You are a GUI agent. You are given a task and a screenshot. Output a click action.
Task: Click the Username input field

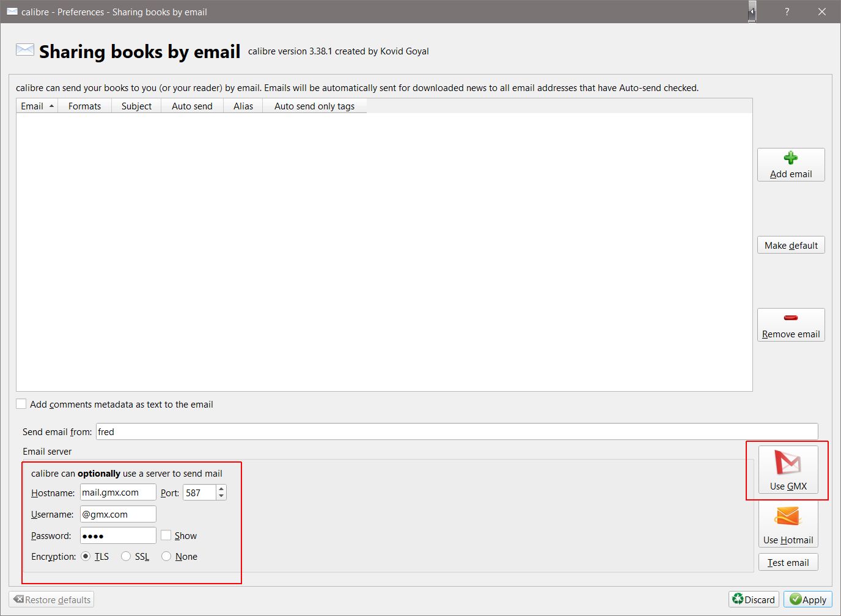click(118, 514)
